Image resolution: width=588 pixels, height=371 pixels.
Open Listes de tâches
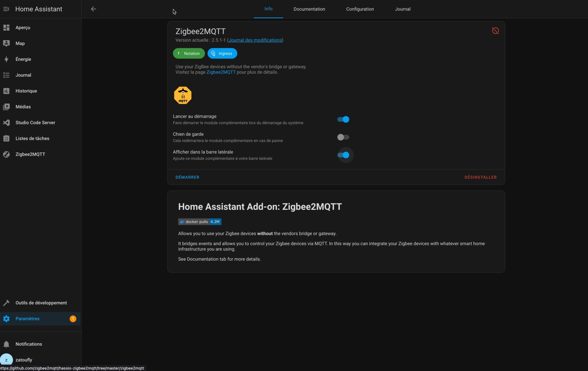click(32, 138)
